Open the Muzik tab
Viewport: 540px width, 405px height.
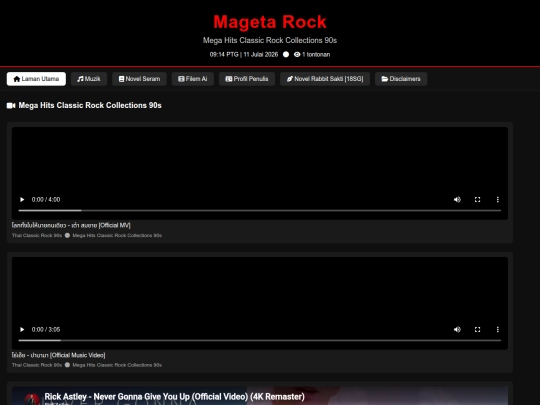click(x=89, y=79)
